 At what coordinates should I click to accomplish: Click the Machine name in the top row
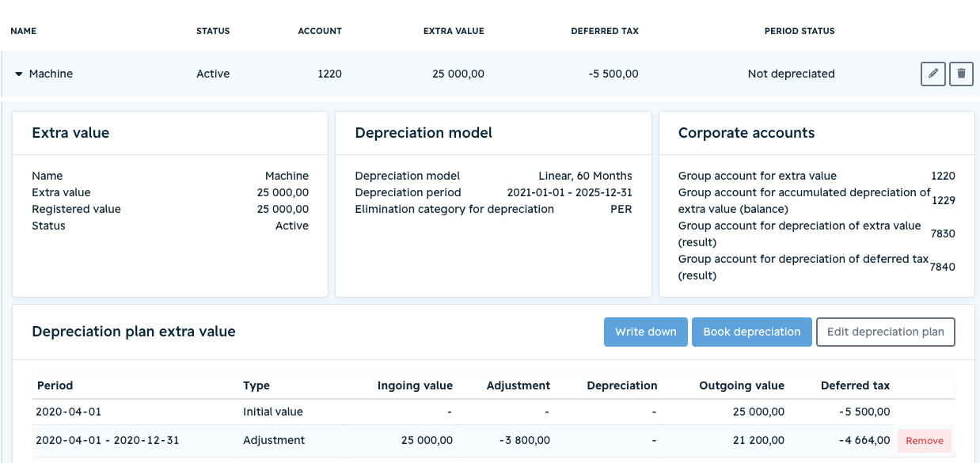(51, 74)
